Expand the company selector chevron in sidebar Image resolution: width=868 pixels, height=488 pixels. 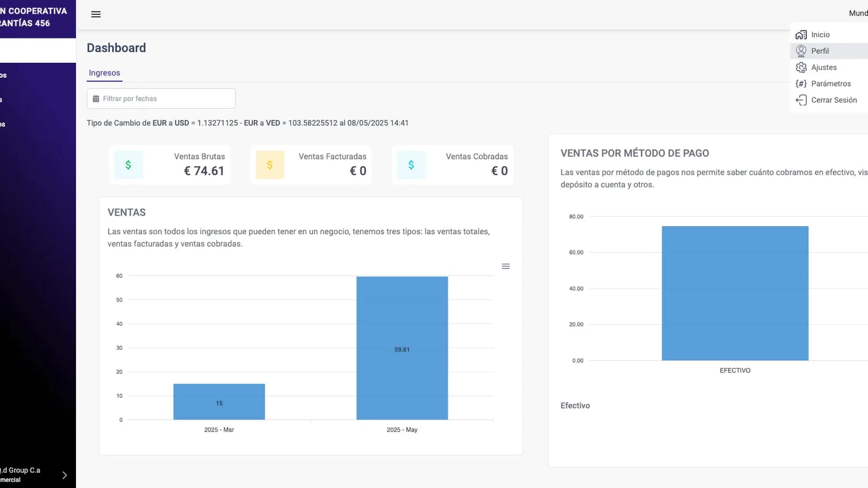pos(65,476)
